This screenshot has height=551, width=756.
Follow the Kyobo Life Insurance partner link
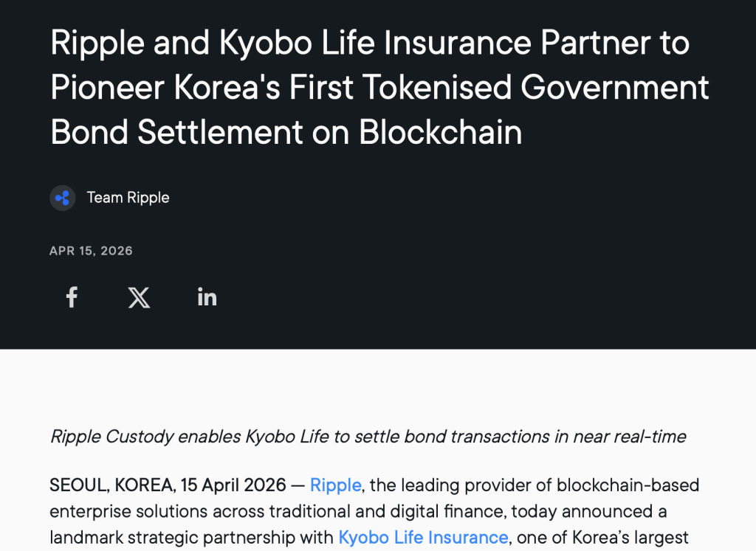(423, 537)
